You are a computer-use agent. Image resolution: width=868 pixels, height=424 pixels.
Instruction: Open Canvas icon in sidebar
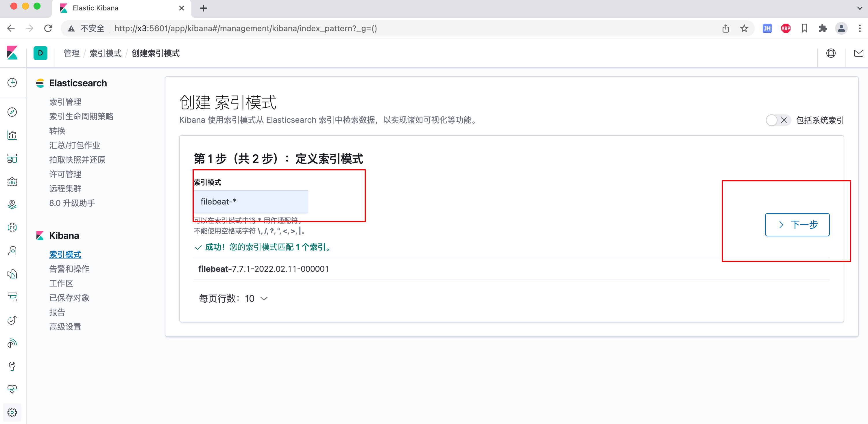12,181
